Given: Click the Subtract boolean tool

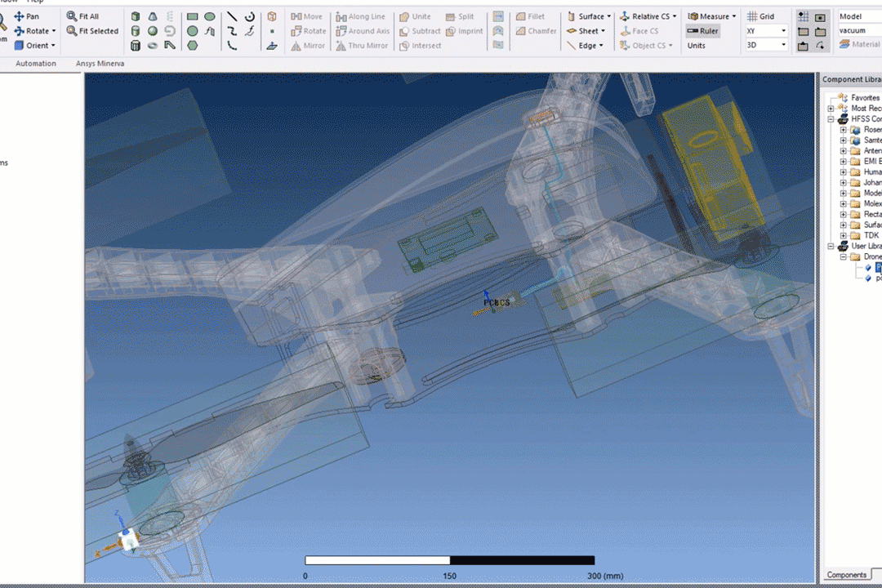Looking at the screenshot, I should [421, 31].
